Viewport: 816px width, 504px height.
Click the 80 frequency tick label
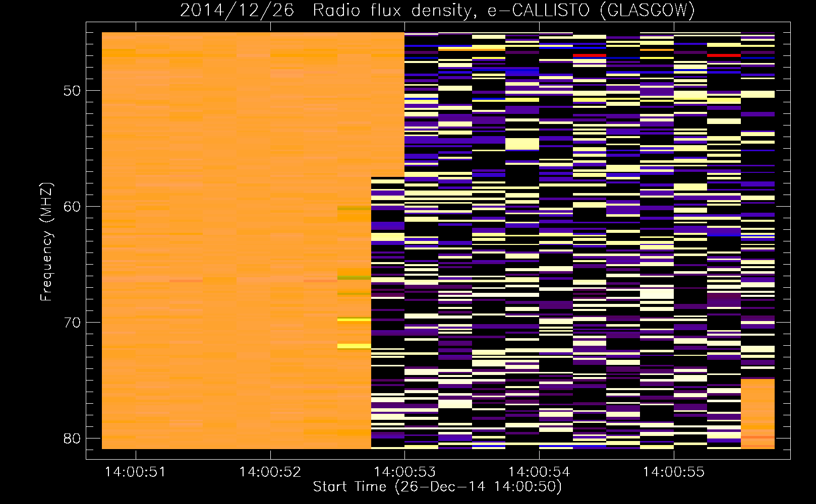(x=73, y=438)
